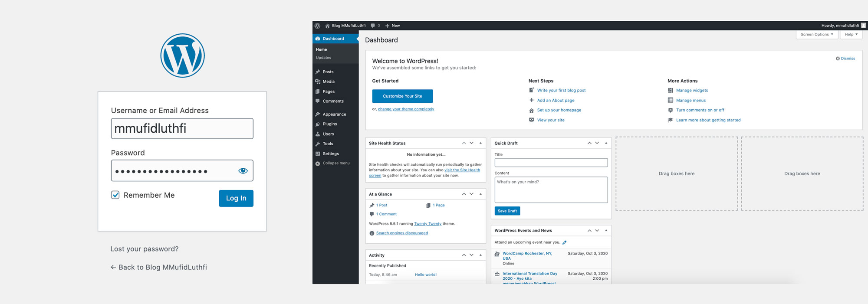The image size is (868, 304).
Task: Click the edit icon beside Write your first blog post
Action: [531, 90]
